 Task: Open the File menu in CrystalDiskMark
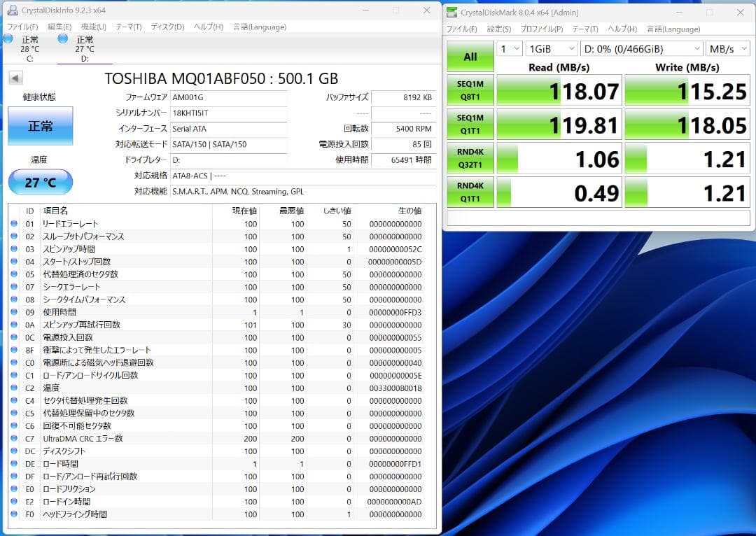462,29
